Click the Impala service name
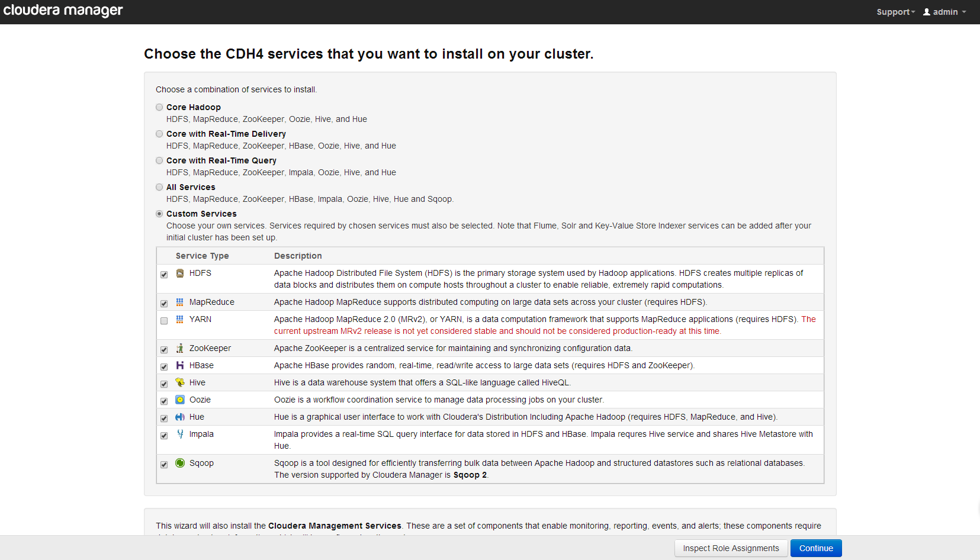This screenshot has width=980, height=560. [201, 434]
